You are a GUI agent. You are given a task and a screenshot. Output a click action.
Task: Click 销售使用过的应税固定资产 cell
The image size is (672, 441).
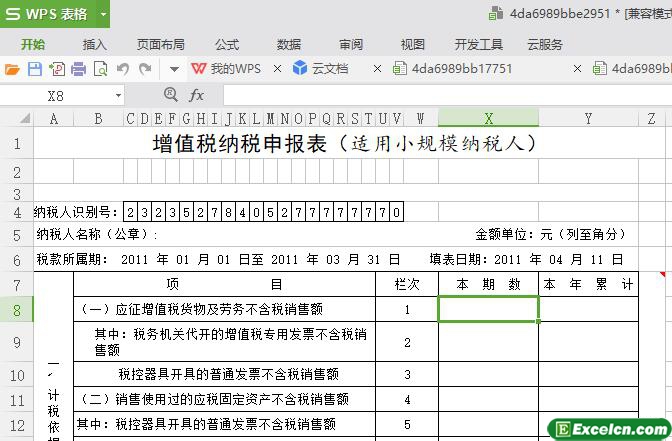(x=224, y=399)
